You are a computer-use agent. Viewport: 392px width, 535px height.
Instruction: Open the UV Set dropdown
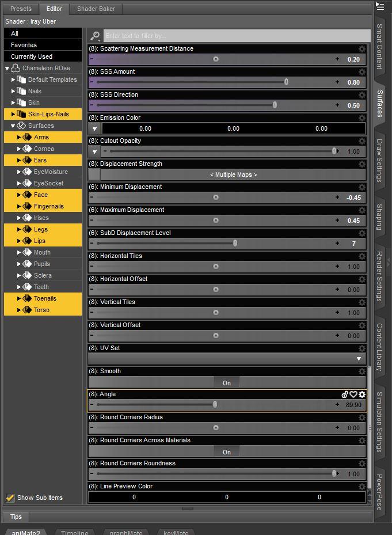[227, 359]
